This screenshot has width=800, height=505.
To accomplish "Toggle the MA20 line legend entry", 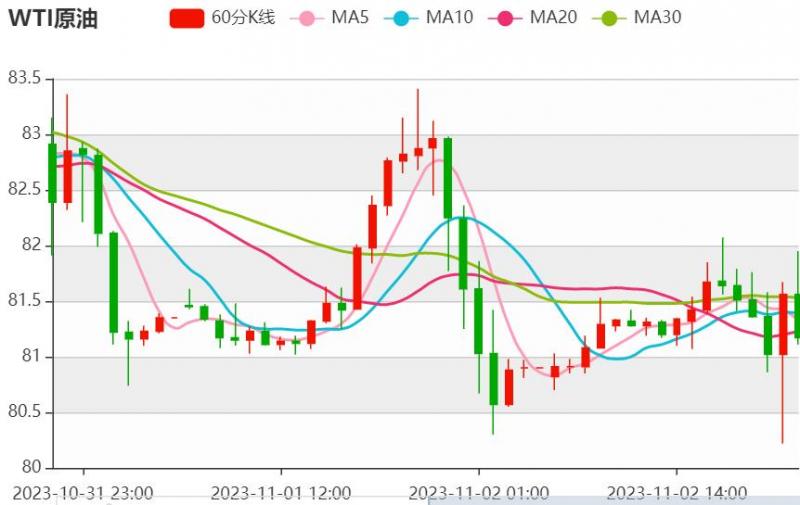I will 533,18.
